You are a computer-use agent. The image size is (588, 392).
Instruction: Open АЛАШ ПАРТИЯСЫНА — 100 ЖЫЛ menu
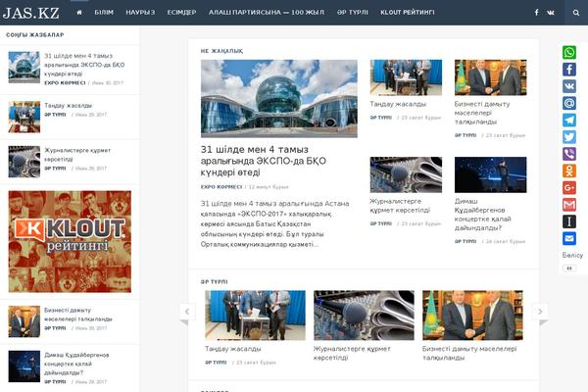tap(267, 13)
